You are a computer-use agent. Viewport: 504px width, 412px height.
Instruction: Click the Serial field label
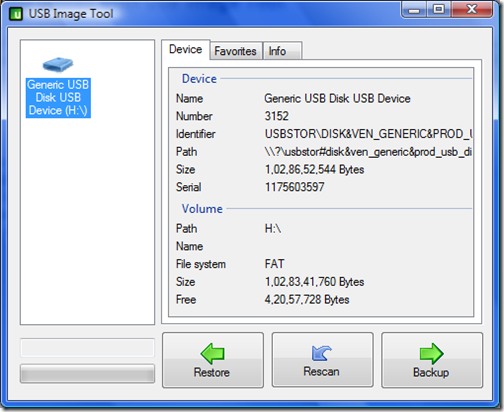tap(188, 187)
